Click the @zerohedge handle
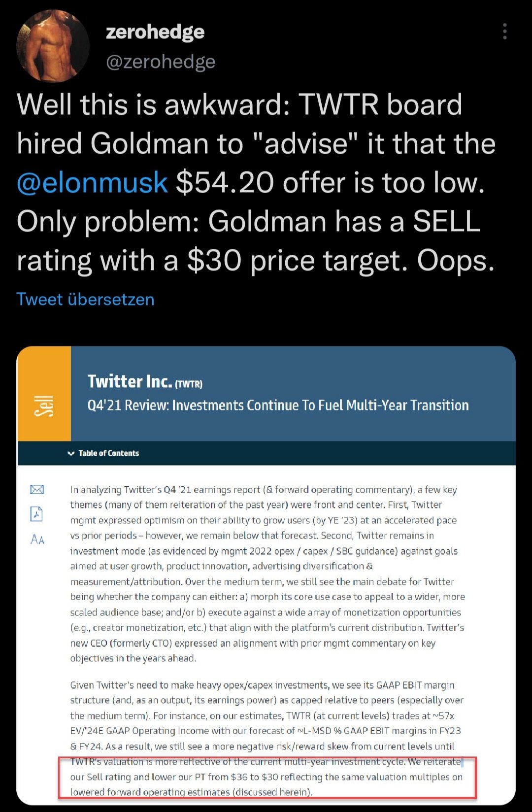 [161, 62]
